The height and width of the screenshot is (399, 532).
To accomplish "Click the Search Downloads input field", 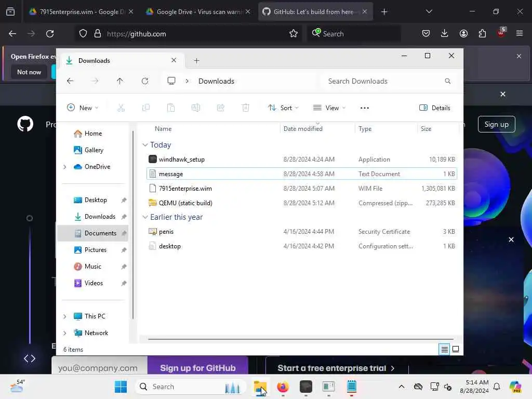I will coord(389,81).
